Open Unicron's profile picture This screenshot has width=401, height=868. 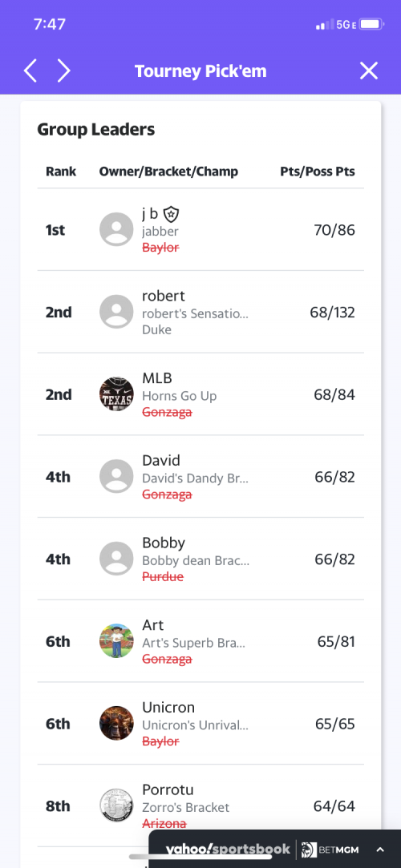tap(116, 724)
